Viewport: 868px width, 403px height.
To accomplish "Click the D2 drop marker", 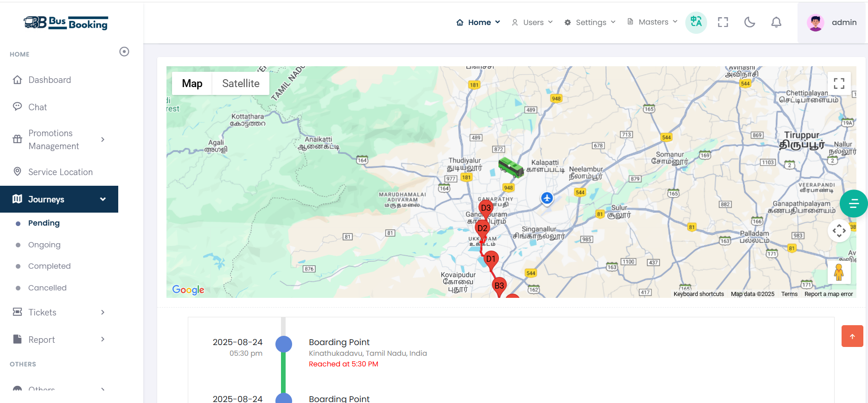I will tap(482, 228).
